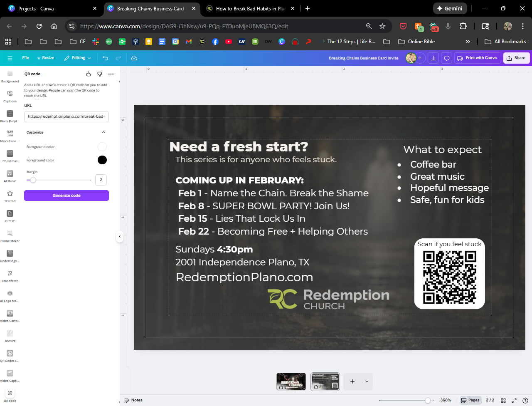Screen dimensions: 532x406
Task: Click the Share button
Action: (516, 58)
